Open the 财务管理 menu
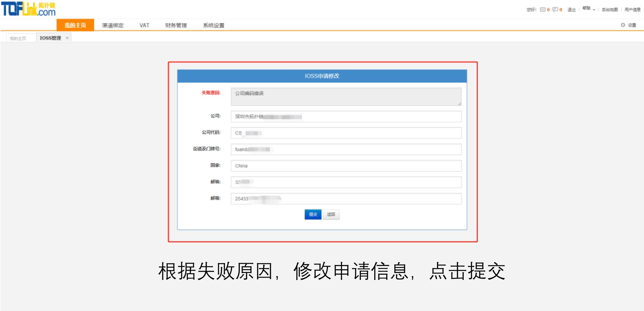This screenshot has height=311, width=644. (x=176, y=25)
